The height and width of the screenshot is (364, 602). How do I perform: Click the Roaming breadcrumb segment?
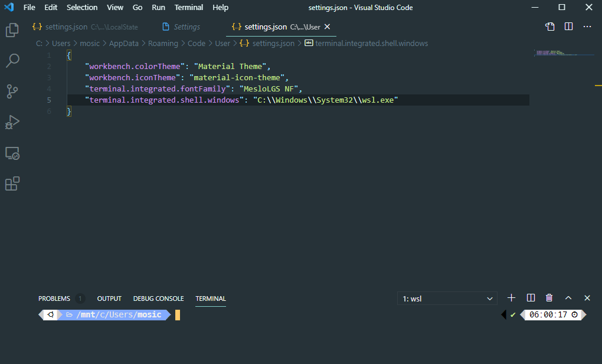(x=163, y=44)
